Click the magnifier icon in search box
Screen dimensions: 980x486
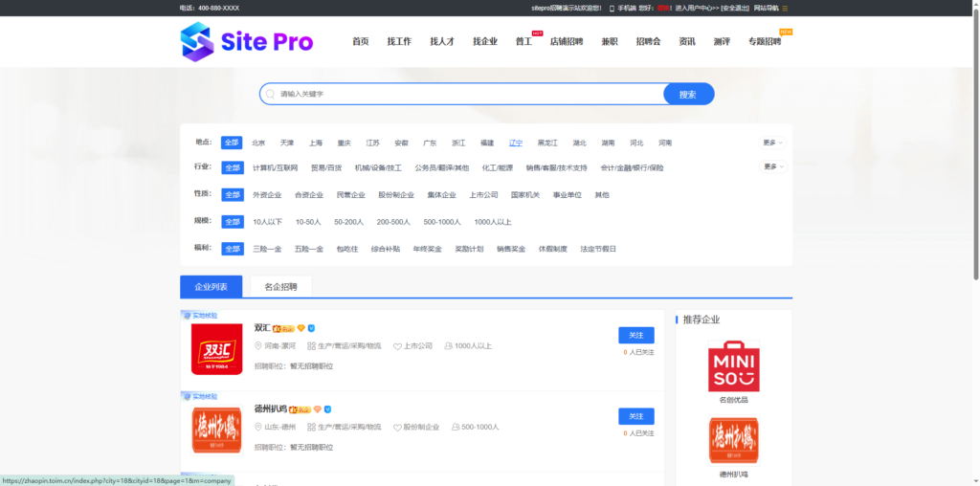point(270,94)
